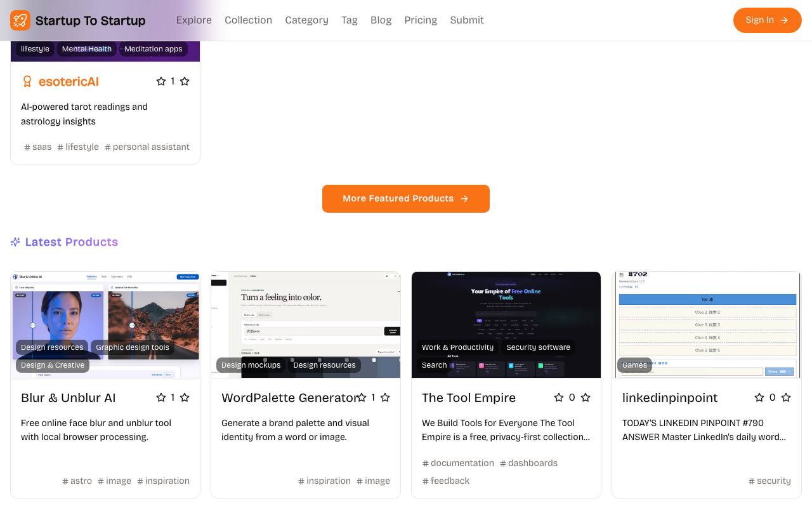Viewport: 812px width, 508px height.
Task: Click the star before the count on esotericAI card
Action: [x=161, y=81]
